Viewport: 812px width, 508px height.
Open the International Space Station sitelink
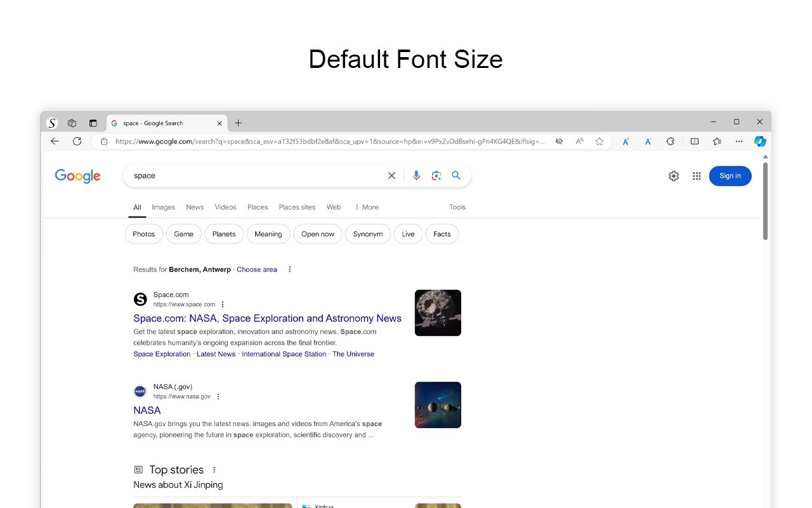point(284,354)
